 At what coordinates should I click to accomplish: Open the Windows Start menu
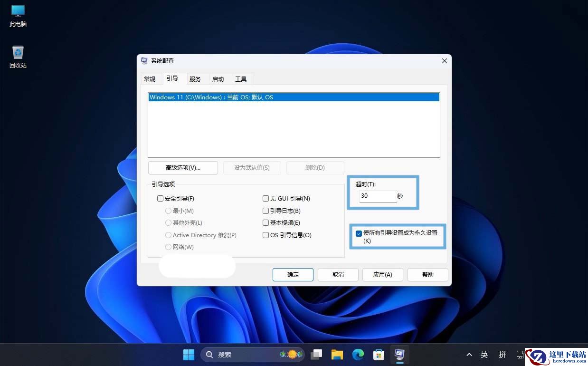pyautogui.click(x=189, y=355)
